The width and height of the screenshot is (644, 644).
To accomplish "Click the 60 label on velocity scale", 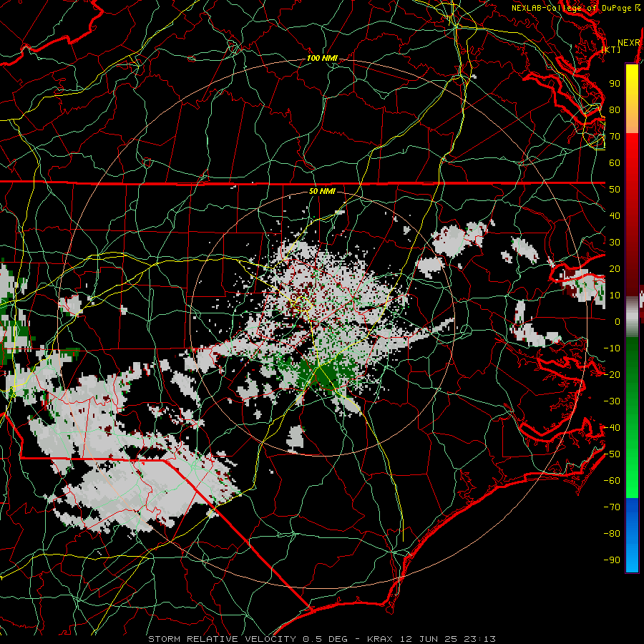I will click(615, 162).
